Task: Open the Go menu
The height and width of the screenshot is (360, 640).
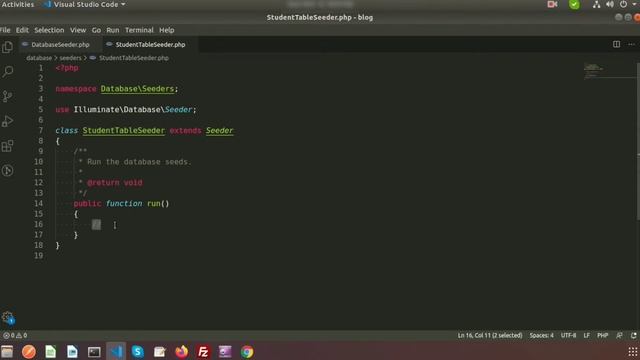Action: (96, 30)
